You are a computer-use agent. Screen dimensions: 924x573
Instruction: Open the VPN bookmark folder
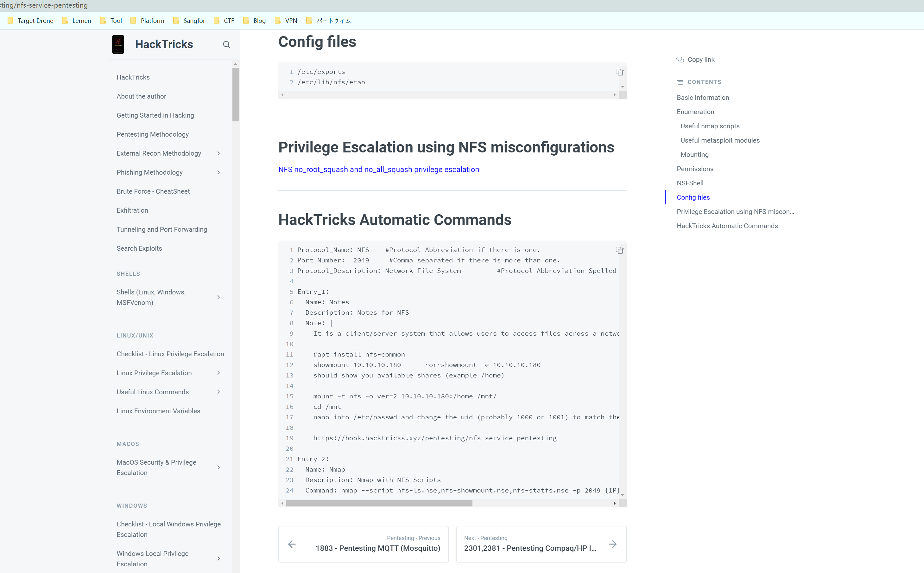[286, 21]
